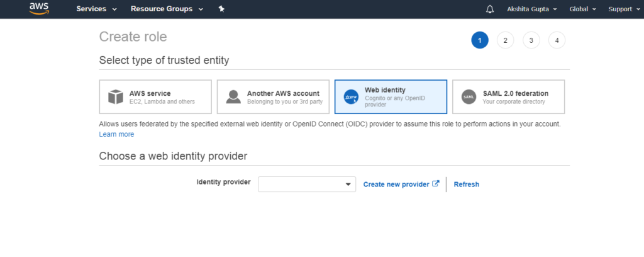
Task: Click the AWS logo home icon
Action: pos(39,9)
